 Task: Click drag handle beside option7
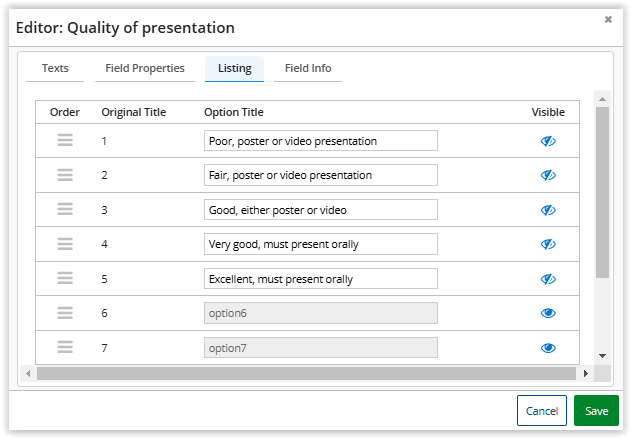coord(65,347)
